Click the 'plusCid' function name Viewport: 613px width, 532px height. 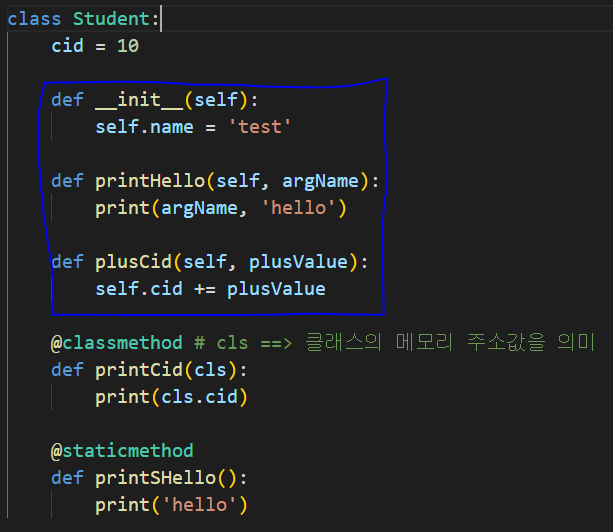[134, 262]
